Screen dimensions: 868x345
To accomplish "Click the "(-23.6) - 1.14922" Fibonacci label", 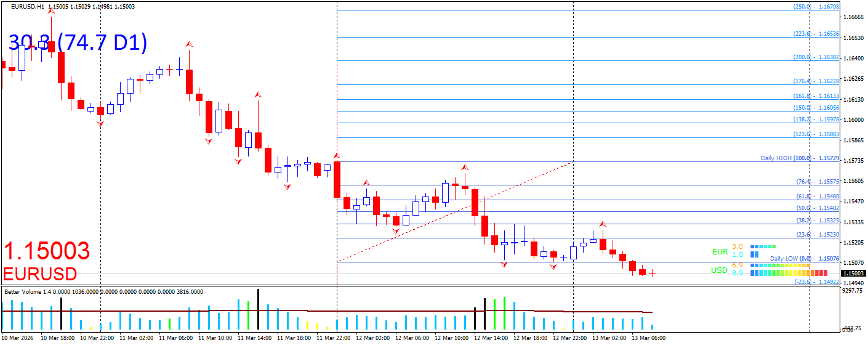I will [x=816, y=282].
